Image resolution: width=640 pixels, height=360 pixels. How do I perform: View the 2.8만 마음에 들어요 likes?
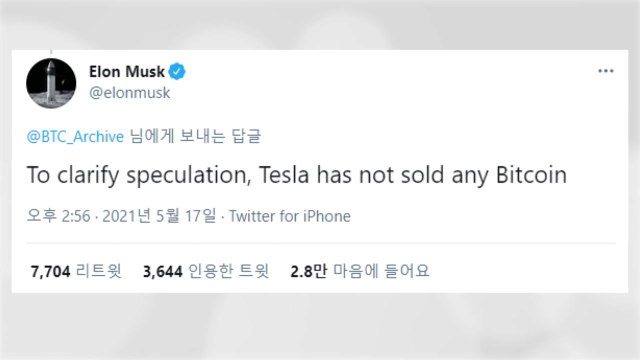[360, 271]
